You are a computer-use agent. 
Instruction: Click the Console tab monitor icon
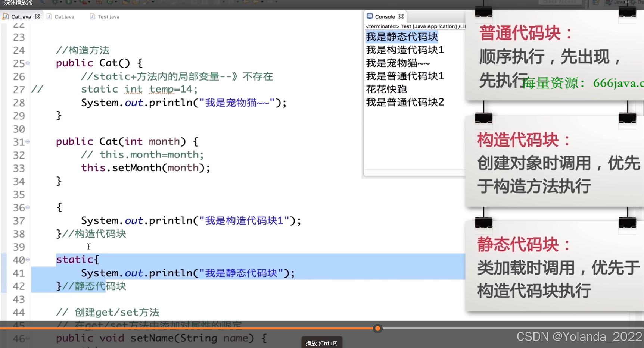[370, 16]
